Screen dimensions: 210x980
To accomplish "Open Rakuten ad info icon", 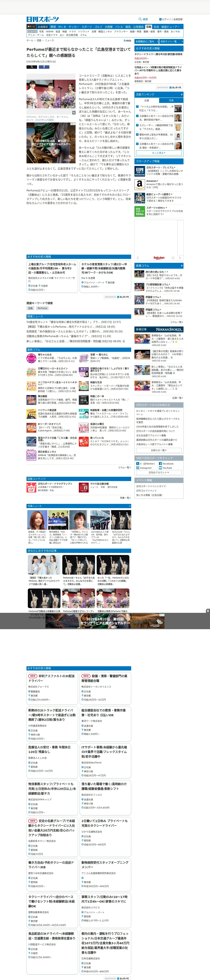I will click(x=173, y=258).
